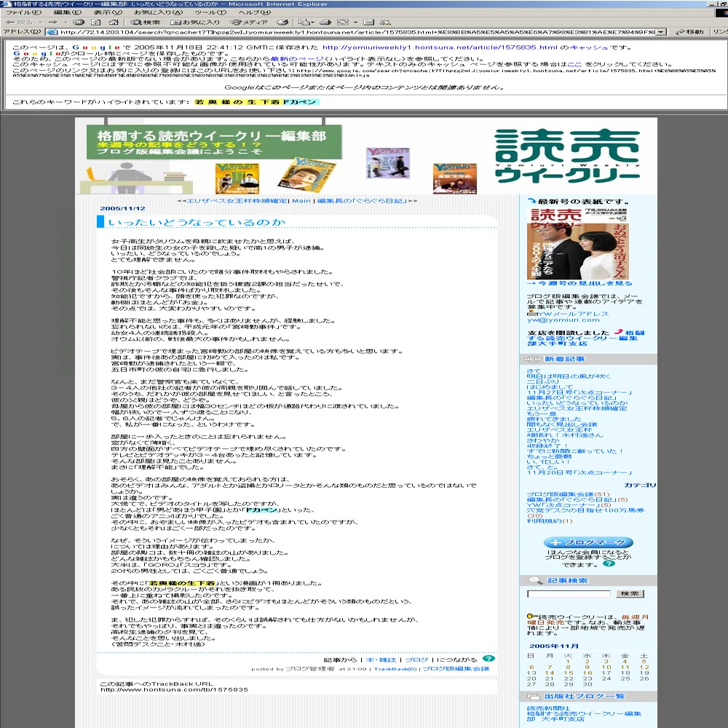Expand the Forward button history dropdown arrow
Image resolution: width=728 pixels, height=728 pixels.
click(x=66, y=22)
